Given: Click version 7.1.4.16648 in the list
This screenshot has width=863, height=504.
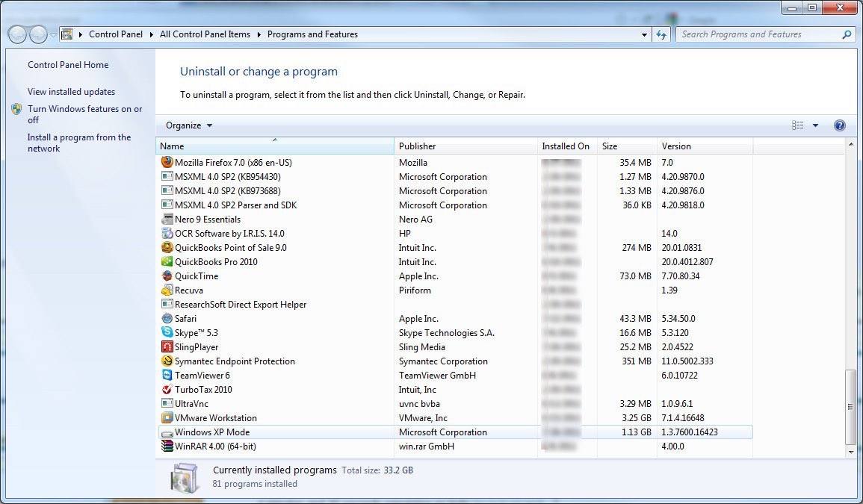Looking at the screenshot, I should tap(682, 417).
